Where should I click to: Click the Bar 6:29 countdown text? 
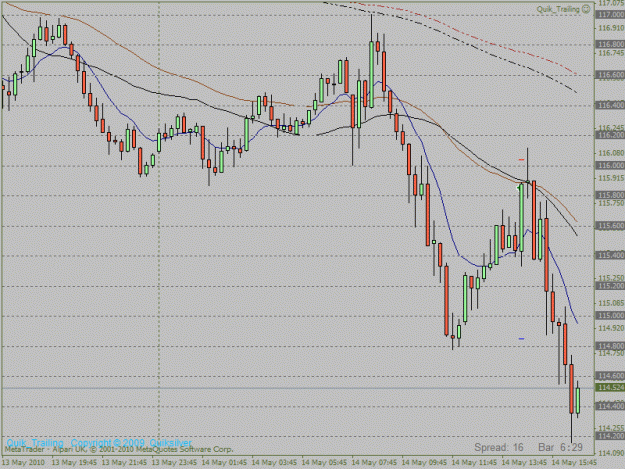coord(560,447)
